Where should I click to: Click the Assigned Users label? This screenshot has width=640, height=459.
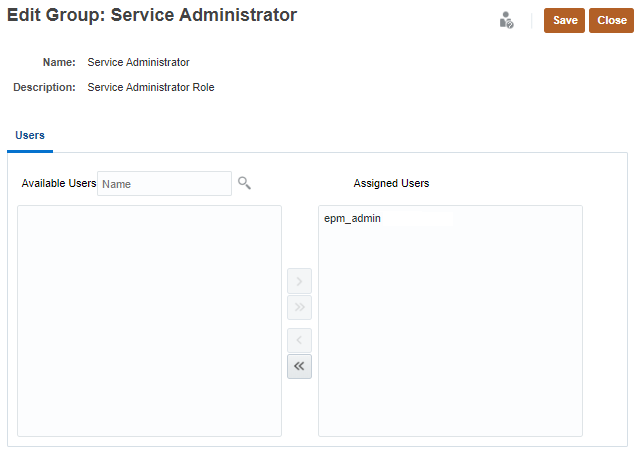tap(391, 184)
